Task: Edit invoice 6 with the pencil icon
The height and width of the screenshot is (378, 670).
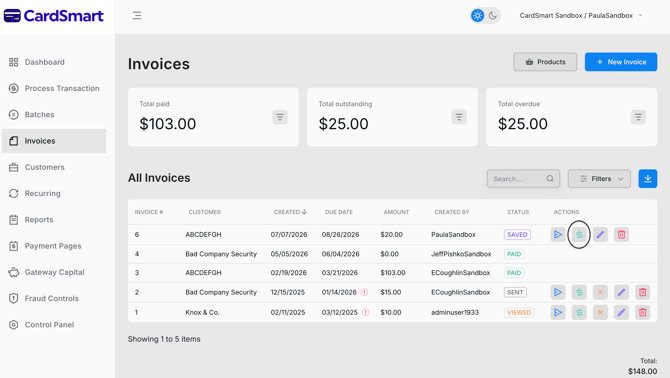Action: [600, 234]
